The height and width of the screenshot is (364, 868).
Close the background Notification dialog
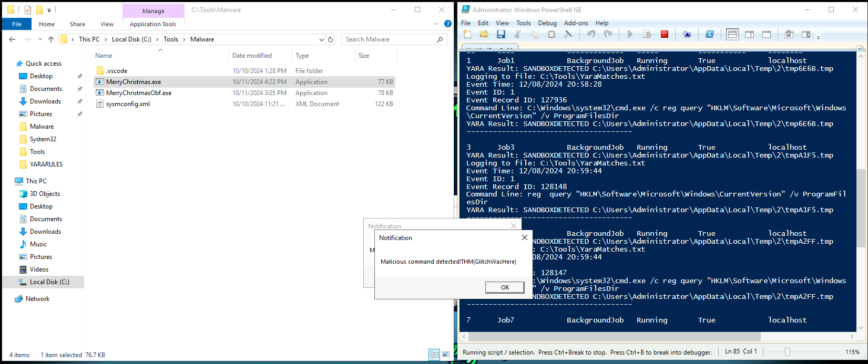[x=514, y=226]
